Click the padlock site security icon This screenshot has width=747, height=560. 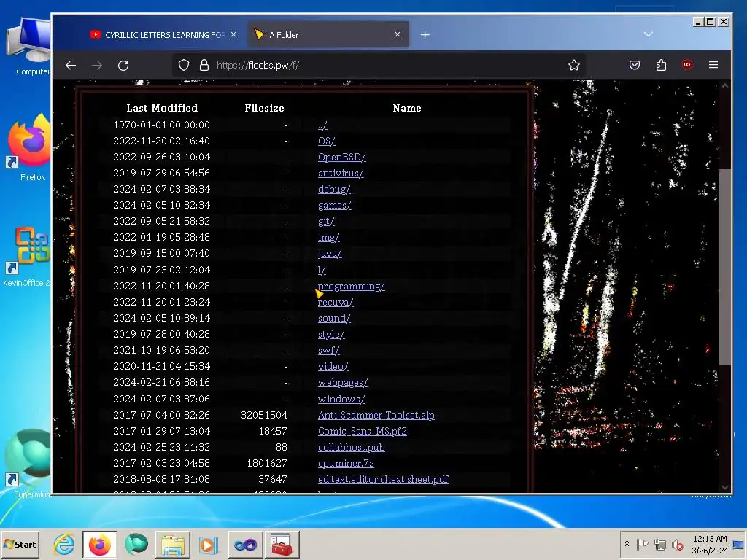tap(204, 65)
